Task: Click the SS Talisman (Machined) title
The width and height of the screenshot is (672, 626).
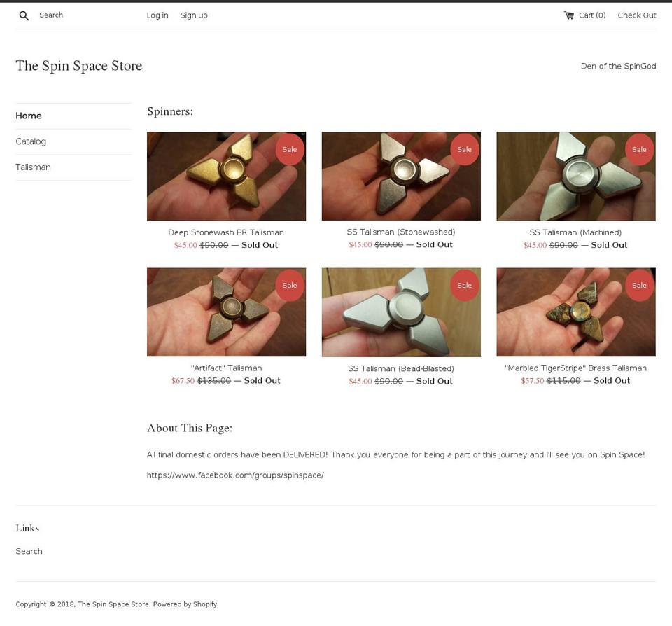Action: (x=575, y=232)
